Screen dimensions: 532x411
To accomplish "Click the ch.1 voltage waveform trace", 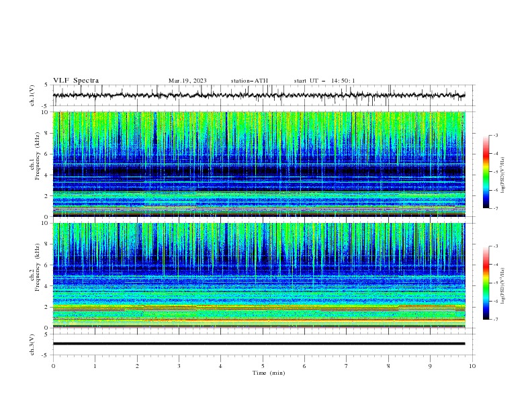I will pyautogui.click(x=259, y=95).
